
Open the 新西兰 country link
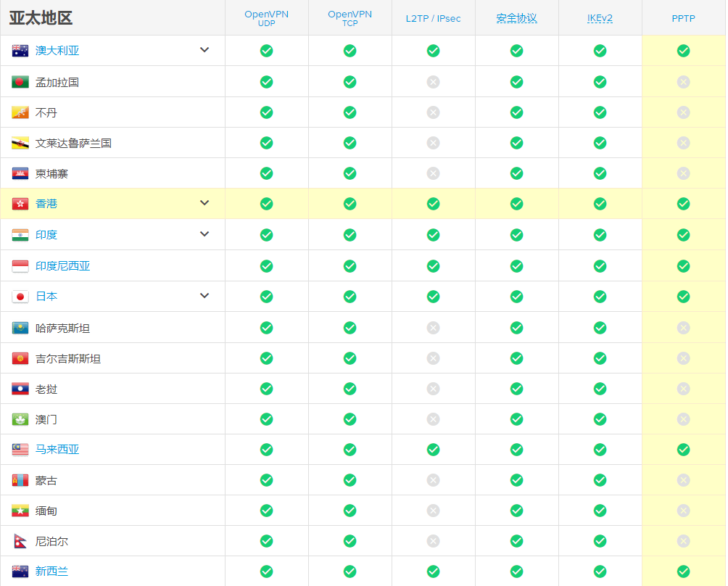[51, 571]
